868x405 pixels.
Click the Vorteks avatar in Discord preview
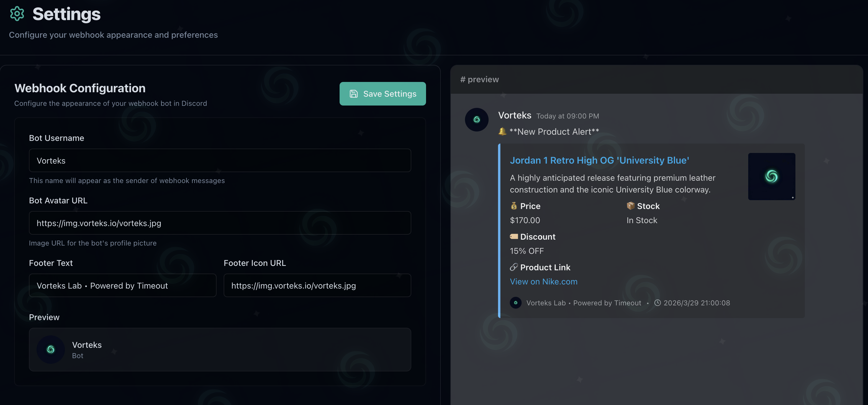click(x=476, y=119)
